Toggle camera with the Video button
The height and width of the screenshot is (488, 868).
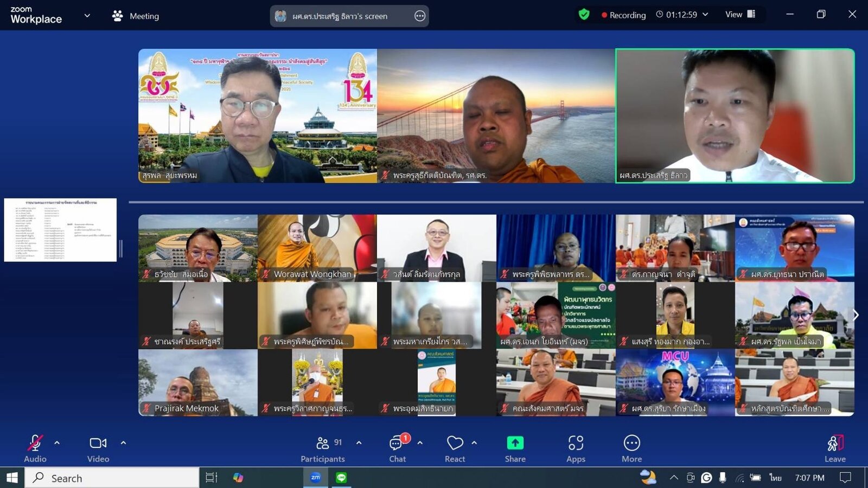(98, 448)
